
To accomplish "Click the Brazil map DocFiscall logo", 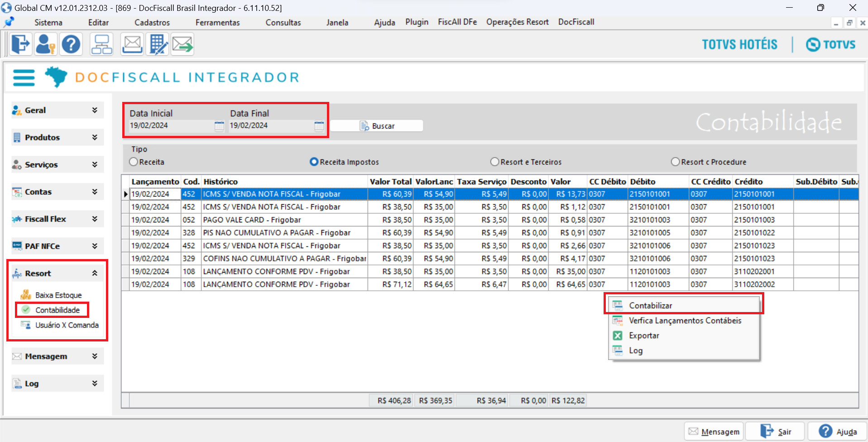I will 56,77.
